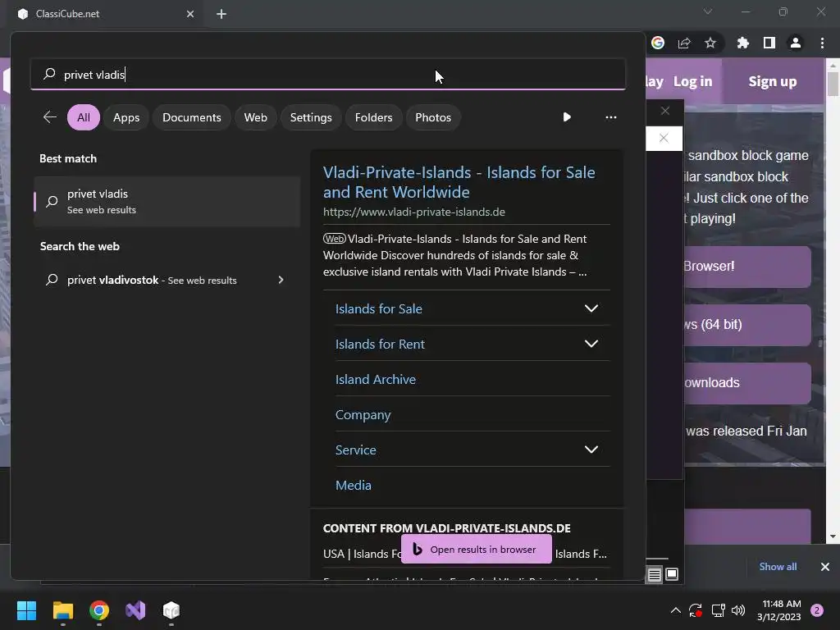The width and height of the screenshot is (840, 630).
Task: Click the volume speaker tray icon
Action: pyautogui.click(x=738, y=610)
